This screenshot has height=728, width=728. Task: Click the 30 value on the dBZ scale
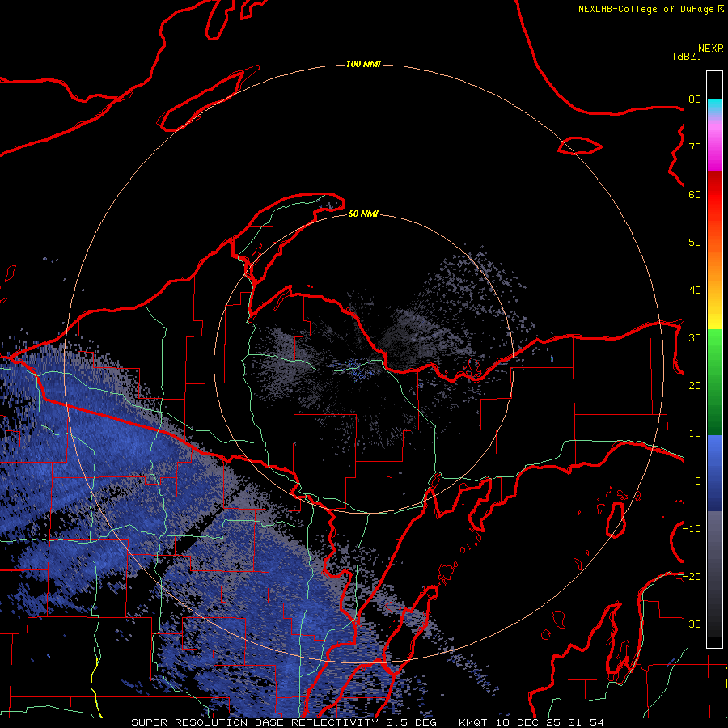pos(695,337)
